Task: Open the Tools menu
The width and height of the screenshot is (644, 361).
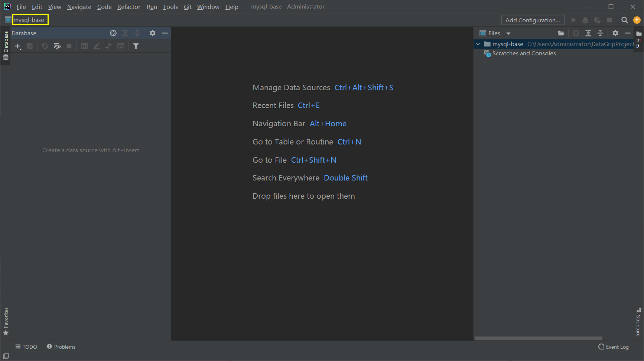Action: [x=170, y=7]
